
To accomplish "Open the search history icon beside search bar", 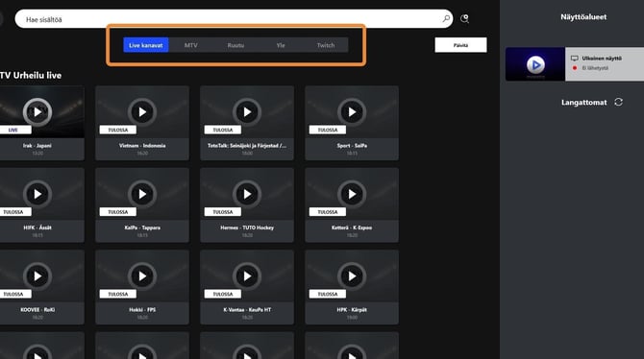I will pos(464,18).
